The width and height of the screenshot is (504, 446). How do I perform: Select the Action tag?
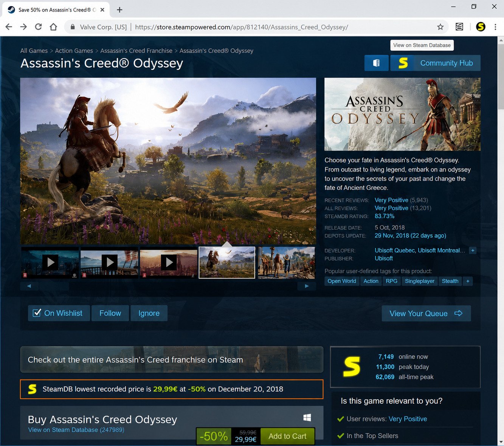click(371, 281)
